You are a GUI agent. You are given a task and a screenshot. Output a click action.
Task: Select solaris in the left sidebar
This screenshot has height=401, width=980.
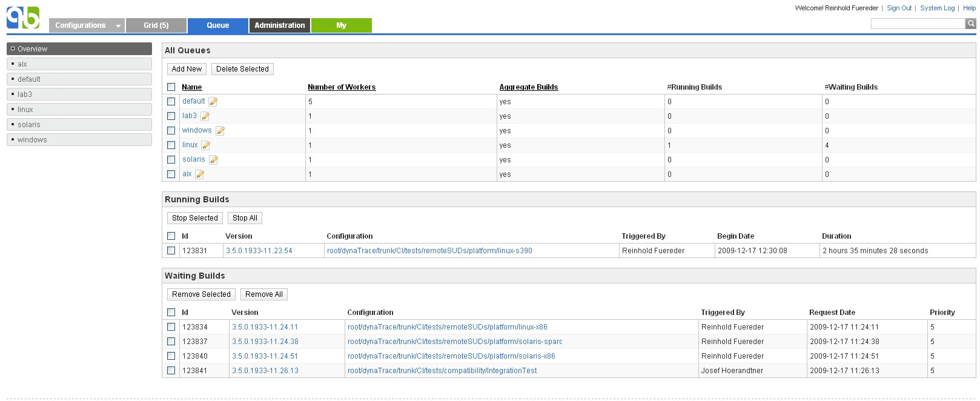pos(79,125)
